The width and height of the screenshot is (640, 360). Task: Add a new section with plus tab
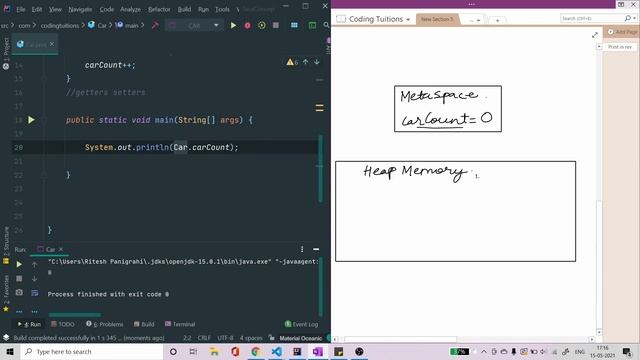point(497,20)
